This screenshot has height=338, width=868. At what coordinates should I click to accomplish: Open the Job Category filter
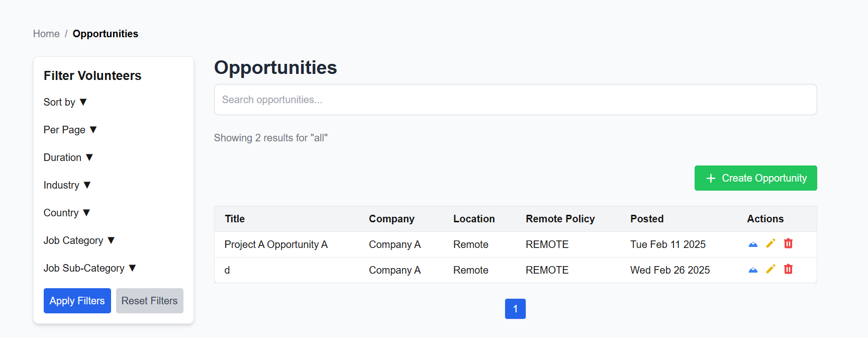click(x=79, y=240)
